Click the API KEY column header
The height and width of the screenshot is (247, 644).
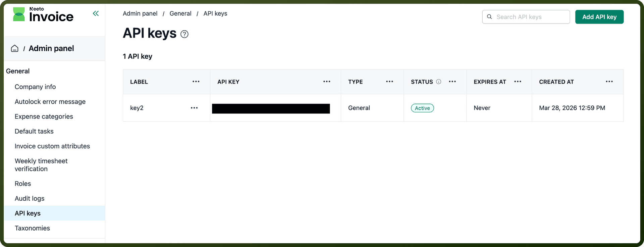[x=228, y=82]
